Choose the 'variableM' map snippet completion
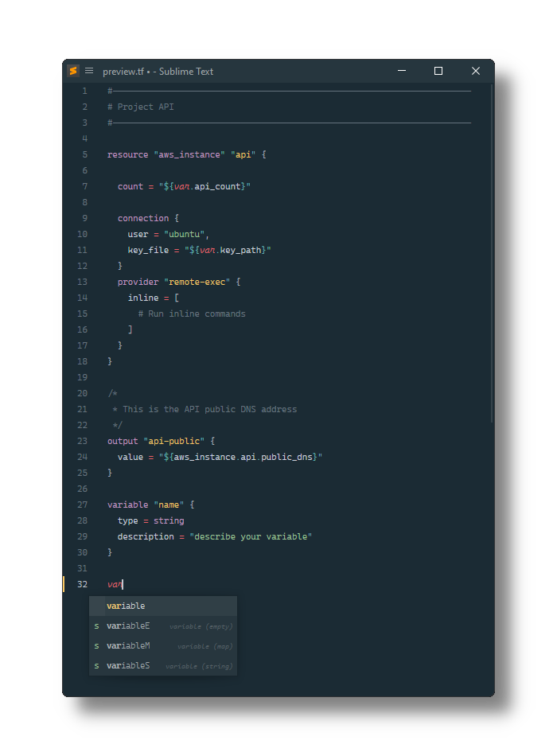 163,645
